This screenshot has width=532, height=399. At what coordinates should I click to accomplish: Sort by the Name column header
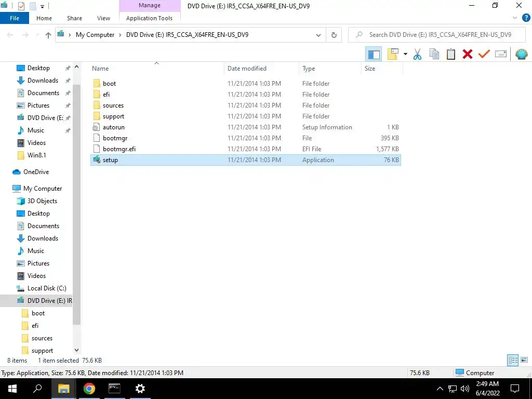100,69
